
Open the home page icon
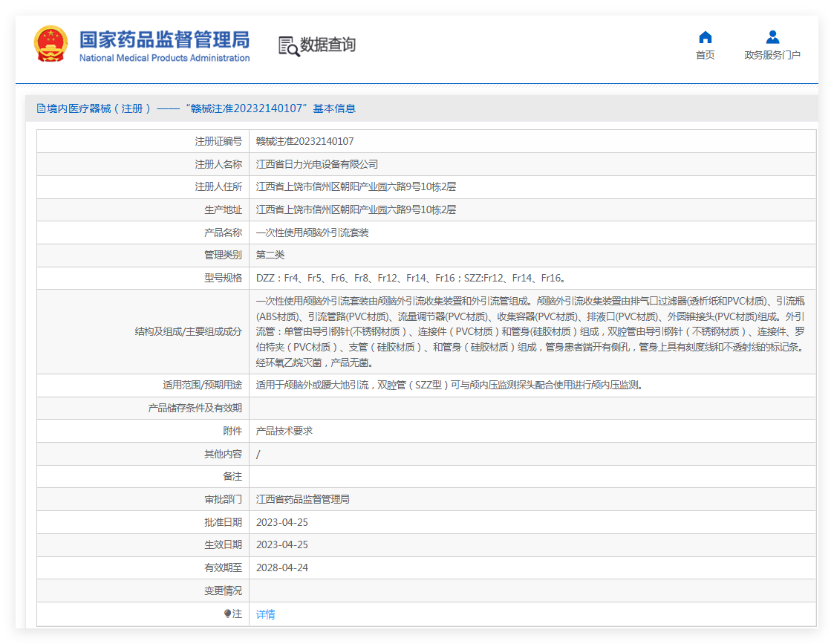click(x=706, y=37)
